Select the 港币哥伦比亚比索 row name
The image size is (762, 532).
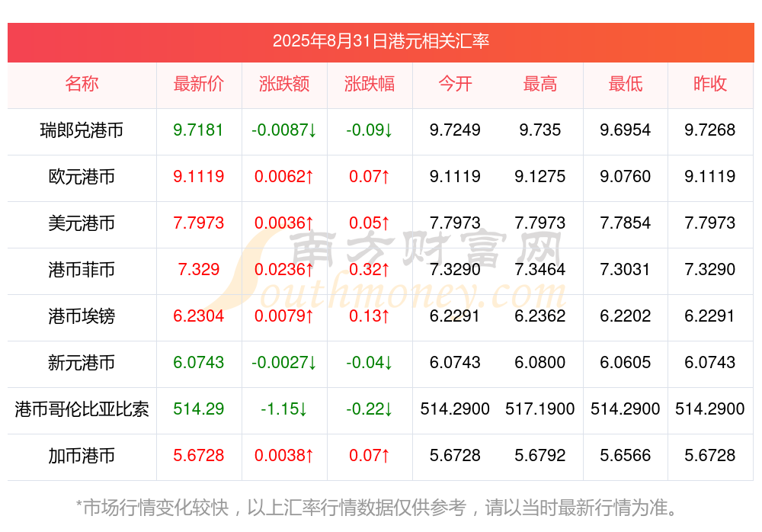pyautogui.click(x=82, y=409)
